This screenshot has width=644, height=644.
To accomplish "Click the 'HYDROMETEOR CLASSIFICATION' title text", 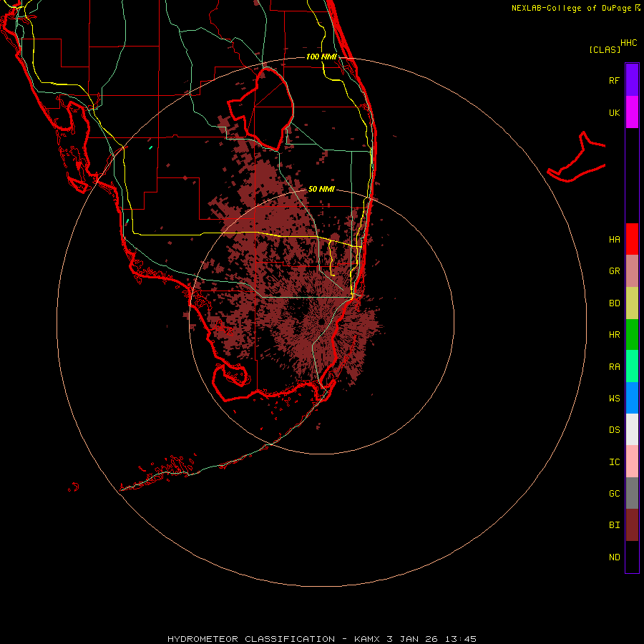I will [x=251, y=639].
